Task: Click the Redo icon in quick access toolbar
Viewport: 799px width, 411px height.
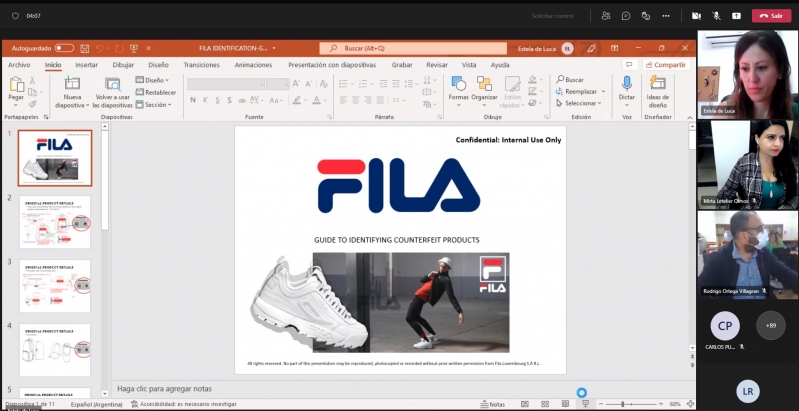Action: [x=119, y=48]
